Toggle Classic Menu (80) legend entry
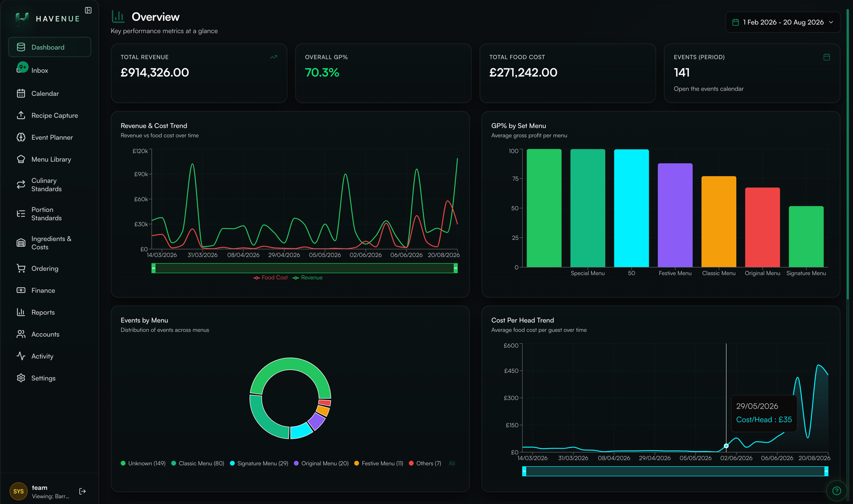The height and width of the screenshot is (504, 853). click(198, 464)
